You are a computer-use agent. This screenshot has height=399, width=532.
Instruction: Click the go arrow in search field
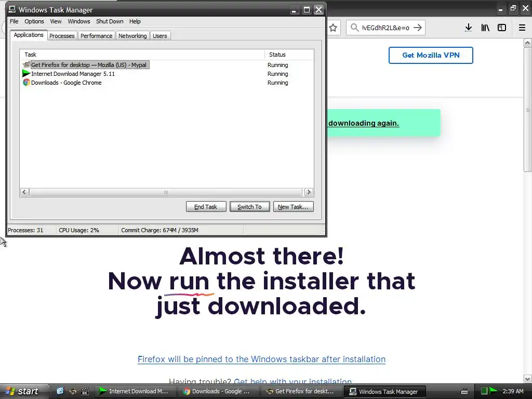coord(418,28)
